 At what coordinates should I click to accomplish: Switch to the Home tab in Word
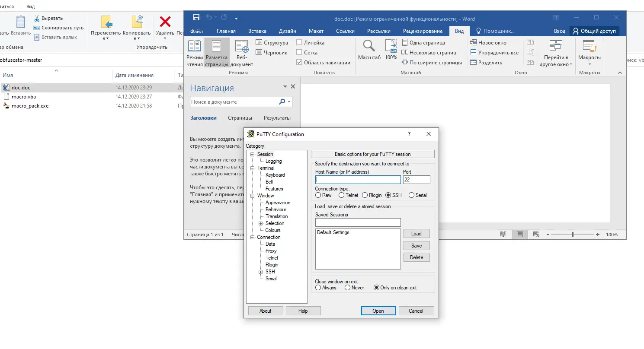pos(226,31)
